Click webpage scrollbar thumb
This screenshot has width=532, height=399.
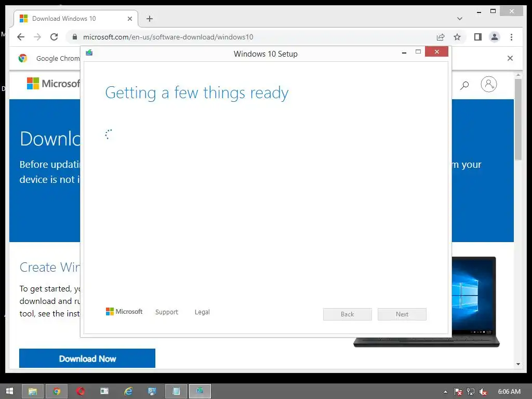[x=518, y=119]
